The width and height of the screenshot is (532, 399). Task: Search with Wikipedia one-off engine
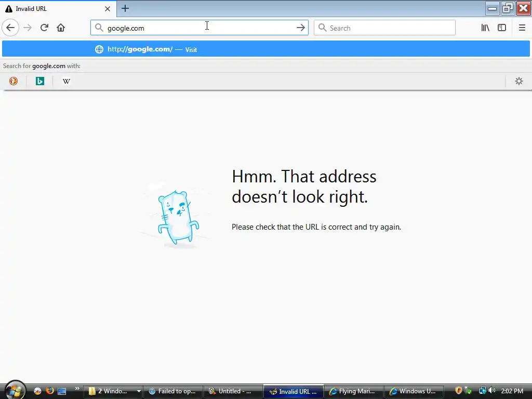pos(66,81)
